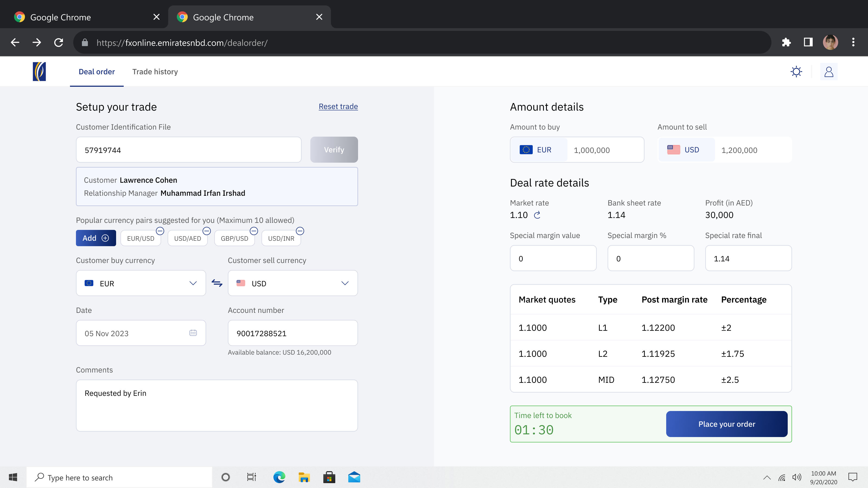Image resolution: width=868 pixels, height=488 pixels.
Task: Open the date picker calendar icon
Action: (x=193, y=333)
